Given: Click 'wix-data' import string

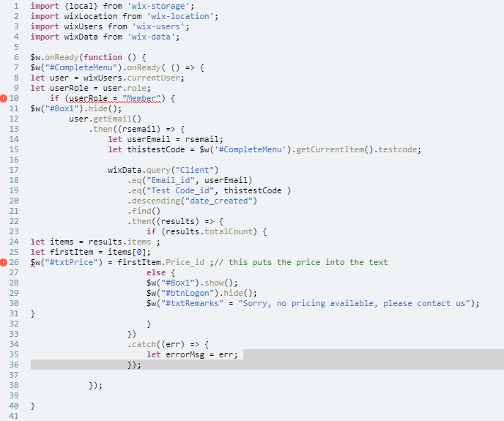Looking at the screenshot, I should click(x=151, y=37).
